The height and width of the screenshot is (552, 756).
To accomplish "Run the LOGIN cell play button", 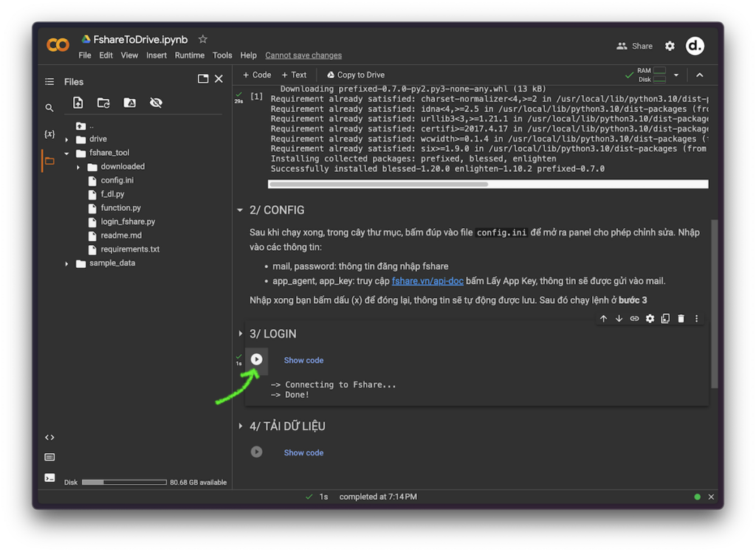I will pyautogui.click(x=256, y=359).
